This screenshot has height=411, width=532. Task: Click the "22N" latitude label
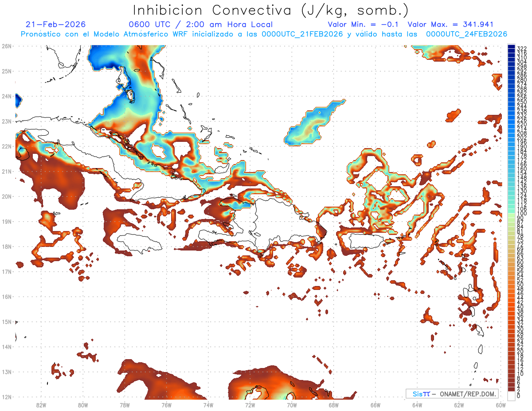[x=6, y=146]
